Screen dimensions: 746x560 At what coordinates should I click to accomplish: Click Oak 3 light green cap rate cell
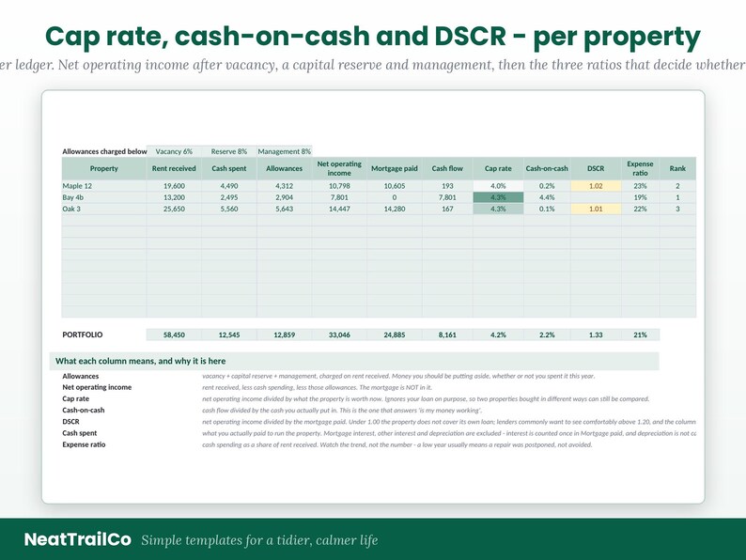coord(498,209)
